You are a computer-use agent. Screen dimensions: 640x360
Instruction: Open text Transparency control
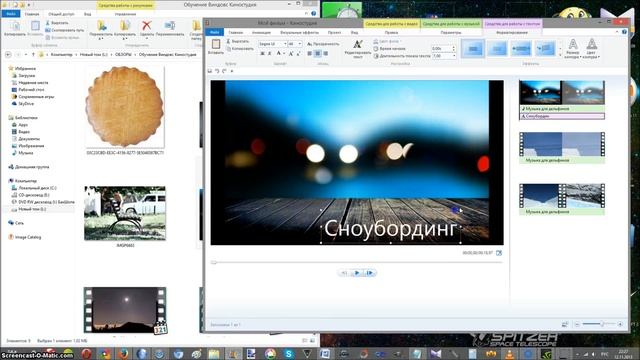point(323,44)
